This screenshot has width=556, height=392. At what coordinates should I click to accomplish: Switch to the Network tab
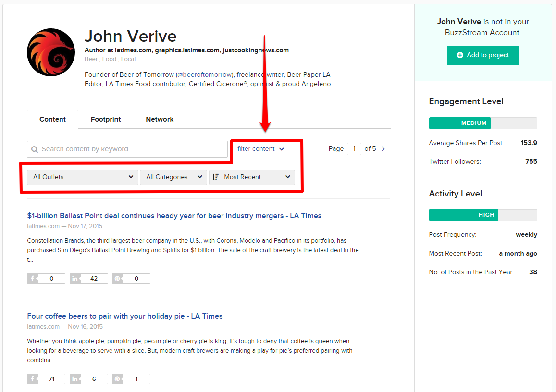(x=159, y=119)
